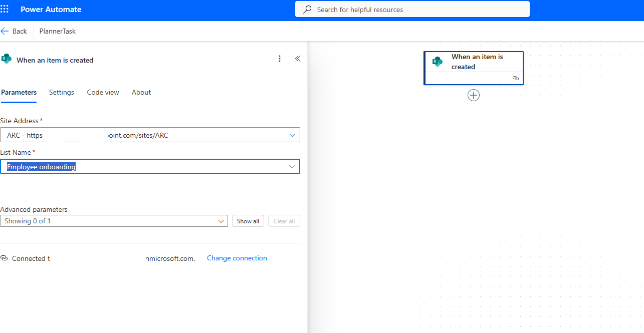Open the About tab

point(141,92)
